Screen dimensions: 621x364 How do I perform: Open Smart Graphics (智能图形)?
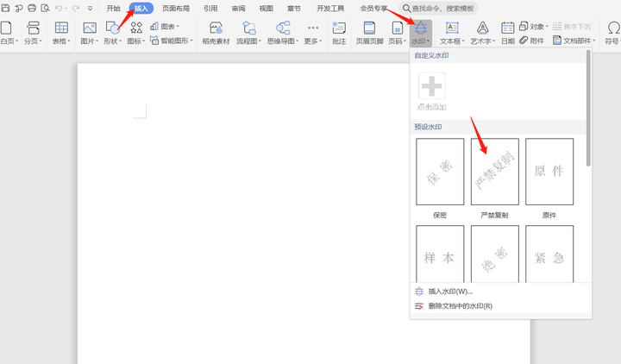172,41
